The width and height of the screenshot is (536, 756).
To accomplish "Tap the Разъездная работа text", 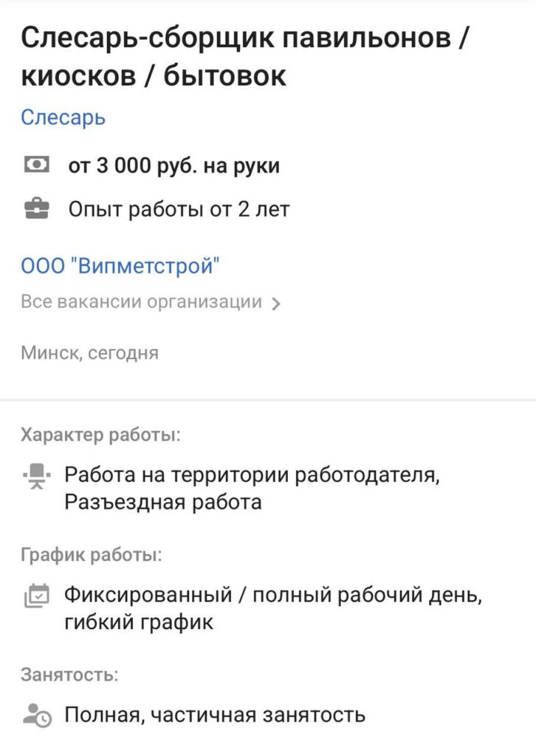I will (163, 503).
